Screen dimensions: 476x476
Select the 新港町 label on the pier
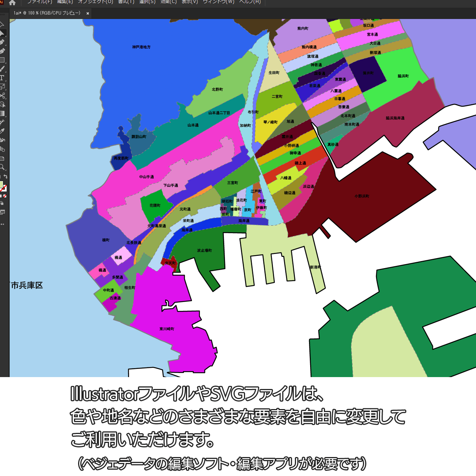coord(315,267)
